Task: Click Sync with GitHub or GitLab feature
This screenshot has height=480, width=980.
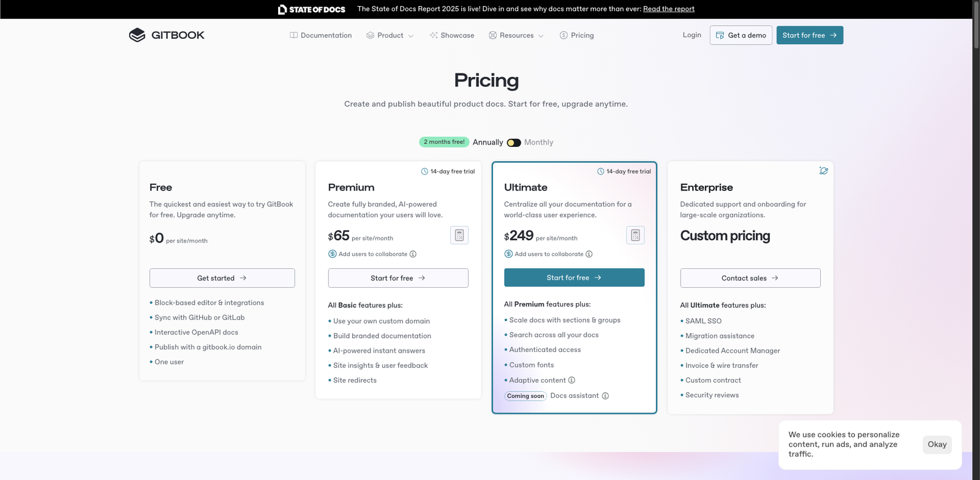Action: pos(199,318)
